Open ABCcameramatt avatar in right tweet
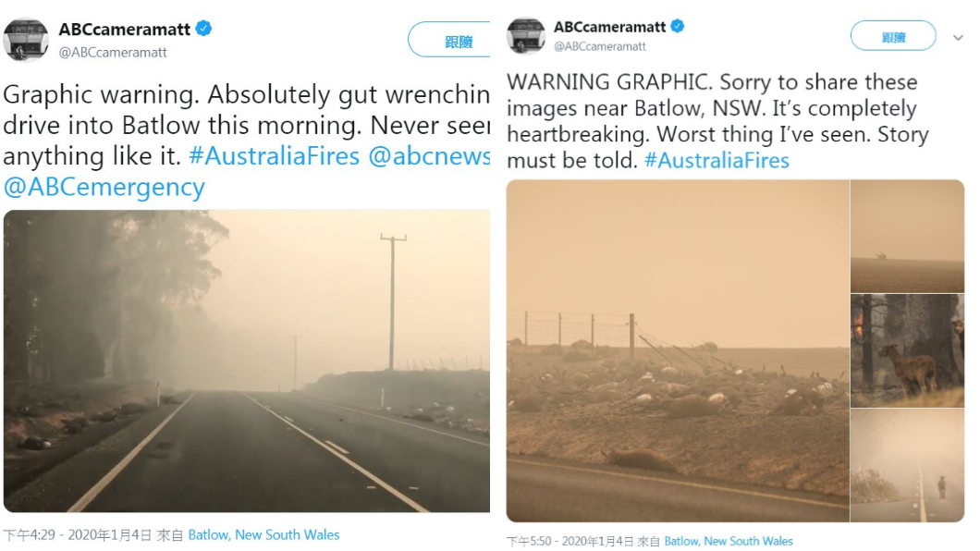 [x=526, y=36]
